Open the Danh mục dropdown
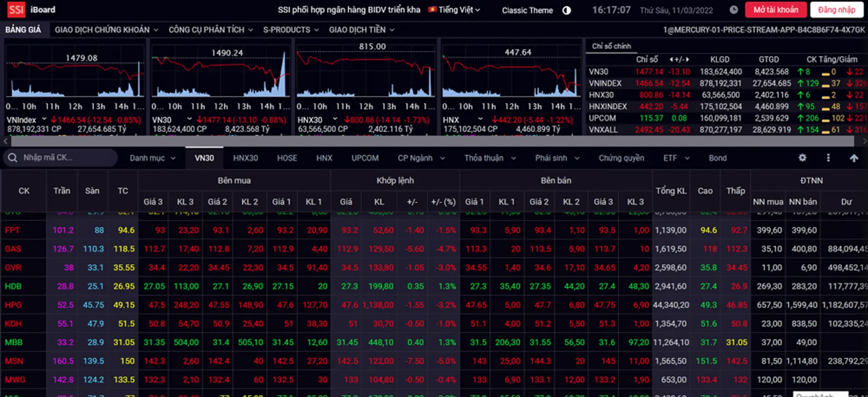Image resolution: width=868 pixels, height=397 pixels. [152, 158]
